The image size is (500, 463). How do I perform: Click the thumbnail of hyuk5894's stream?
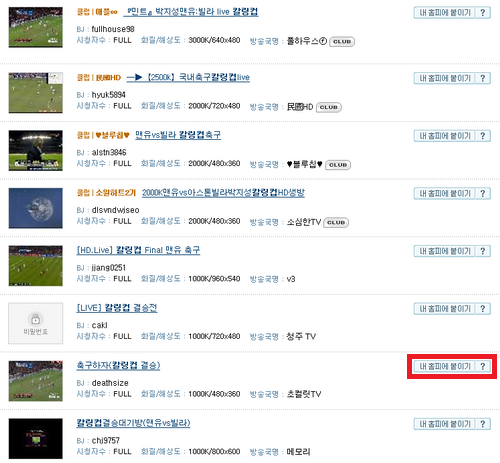[36, 93]
